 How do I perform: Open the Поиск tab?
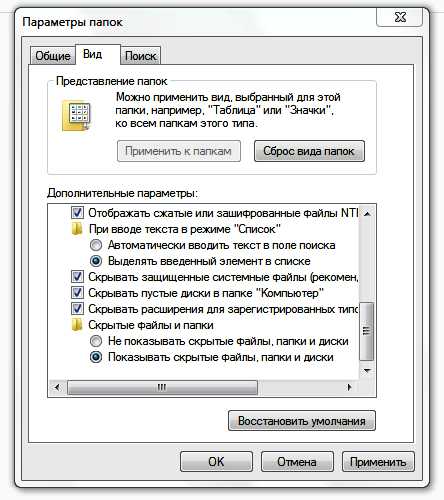pos(140,56)
